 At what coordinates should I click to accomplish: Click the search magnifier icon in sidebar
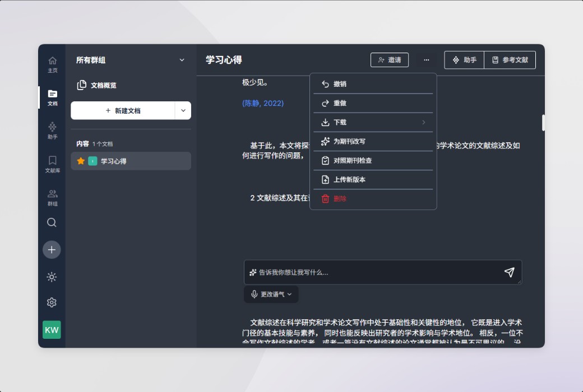click(x=52, y=222)
